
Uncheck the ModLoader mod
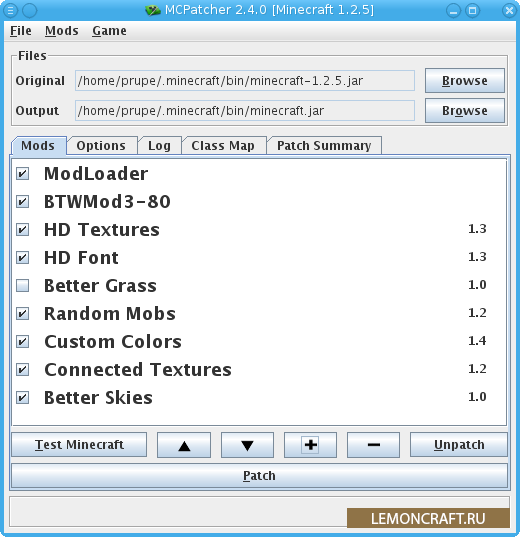click(23, 173)
